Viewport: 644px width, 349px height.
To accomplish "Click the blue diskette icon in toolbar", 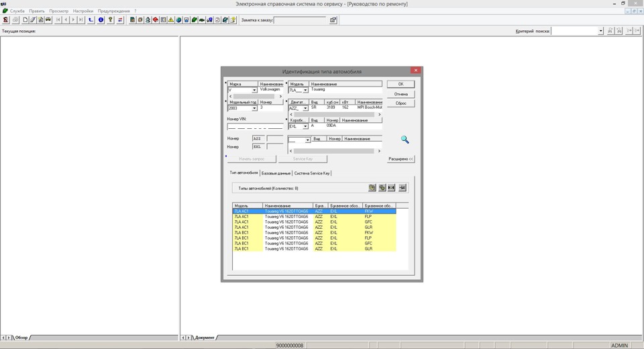I will (186, 19).
